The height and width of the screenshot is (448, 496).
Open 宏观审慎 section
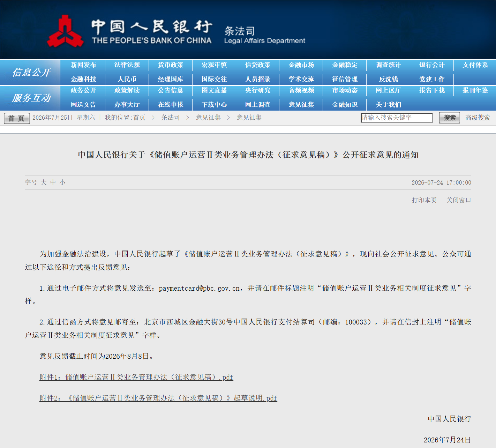(x=214, y=65)
